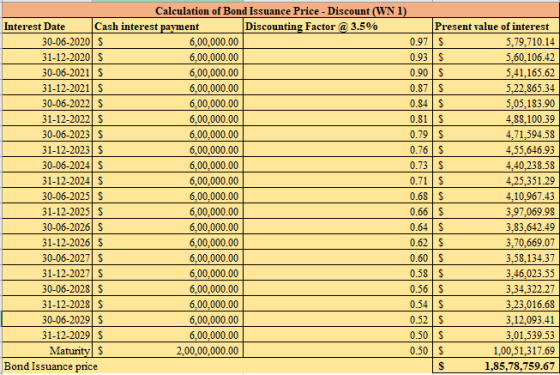Select the Present value of interest header
Image resolution: width=560 pixels, height=375 pixels.
click(496, 26)
